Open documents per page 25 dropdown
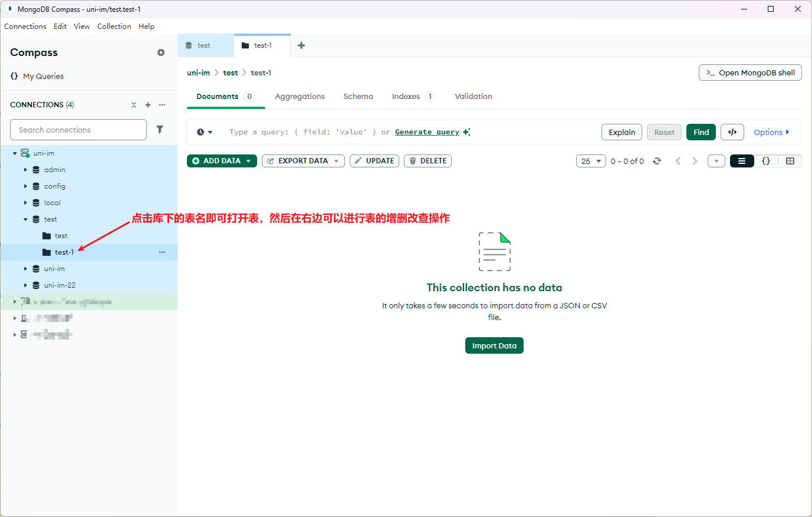The image size is (812, 517). pyautogui.click(x=591, y=161)
